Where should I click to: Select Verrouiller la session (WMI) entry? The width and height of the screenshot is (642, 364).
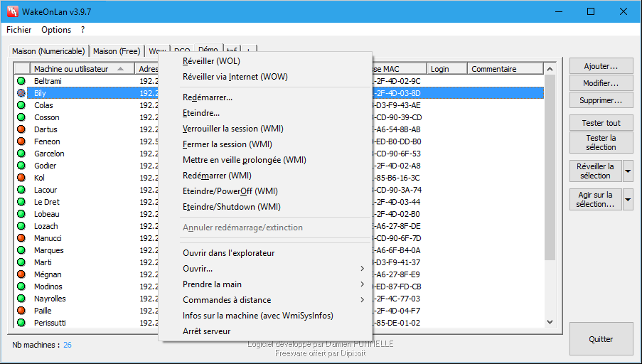point(232,129)
